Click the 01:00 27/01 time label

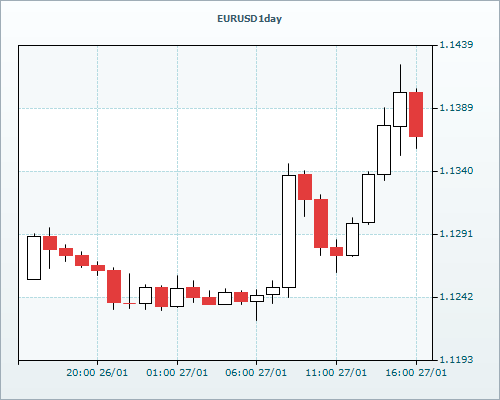177,373
